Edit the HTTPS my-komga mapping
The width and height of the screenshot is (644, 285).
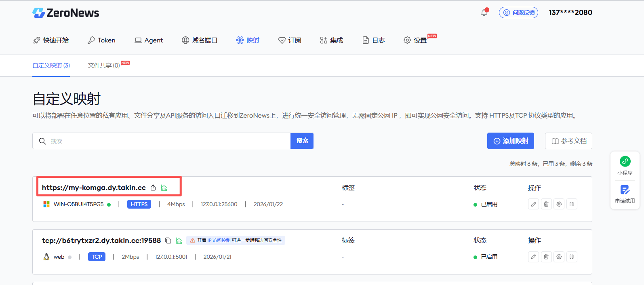[x=533, y=204]
